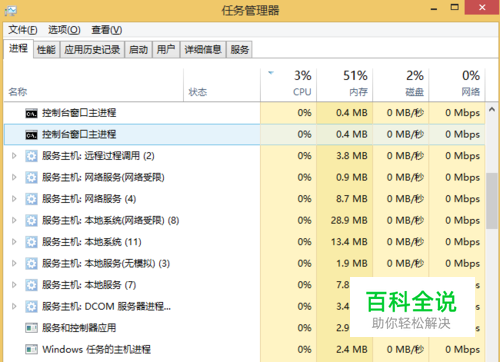Click the gear icon of 服务主机: 本地服务 (7)

[x=31, y=285]
